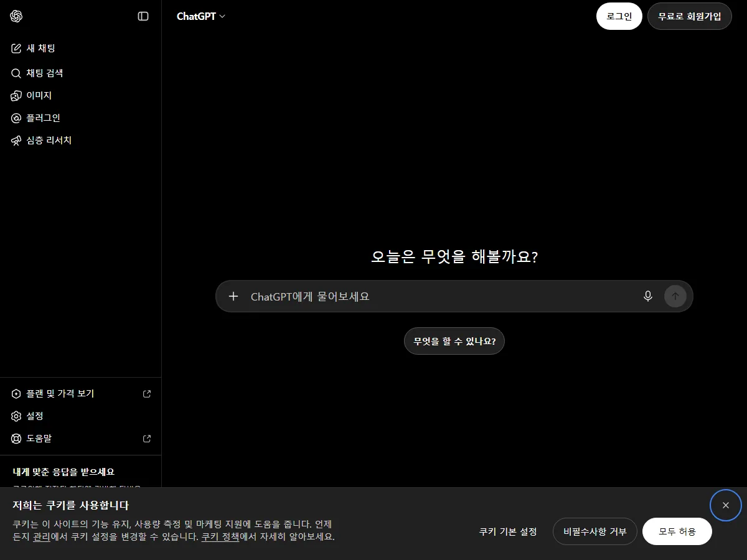747x560 pixels.
Task: Click external link icon beside 도움말
Action: pos(147,438)
